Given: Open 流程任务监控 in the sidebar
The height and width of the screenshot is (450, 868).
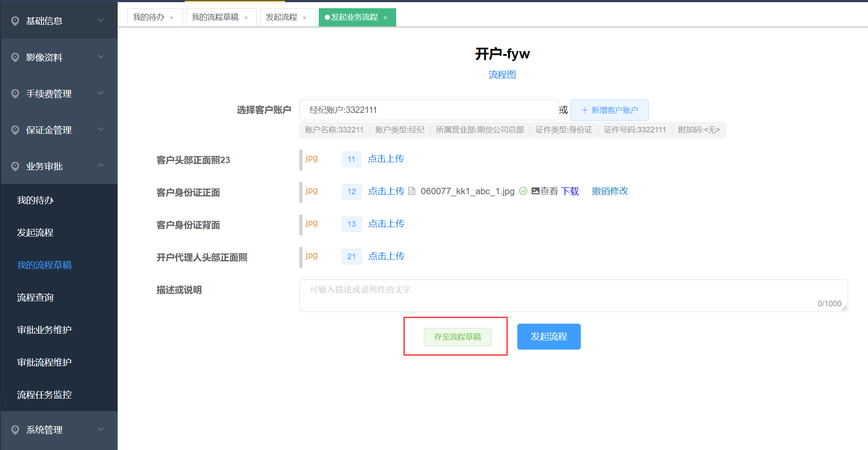Looking at the screenshot, I should [59, 395].
